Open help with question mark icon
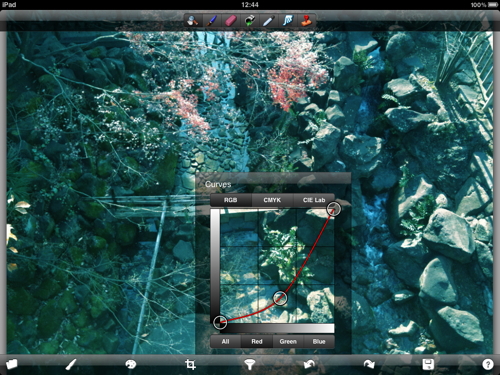Screen dimensions: 500x375 (488, 364)
